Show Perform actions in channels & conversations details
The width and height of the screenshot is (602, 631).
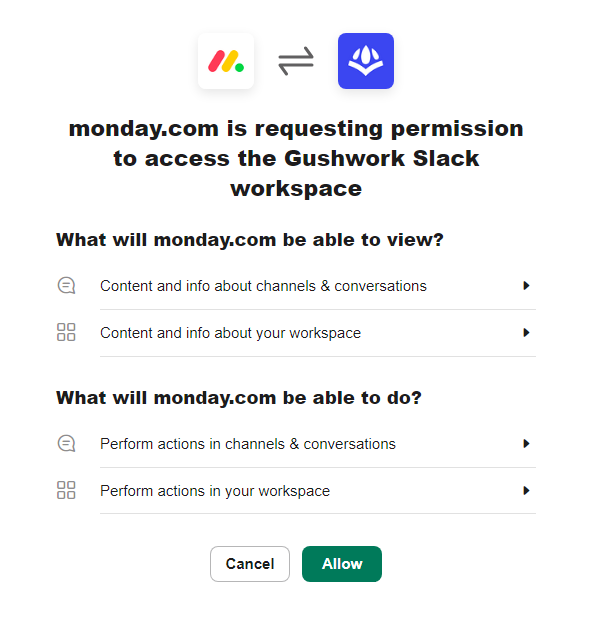[296, 444]
